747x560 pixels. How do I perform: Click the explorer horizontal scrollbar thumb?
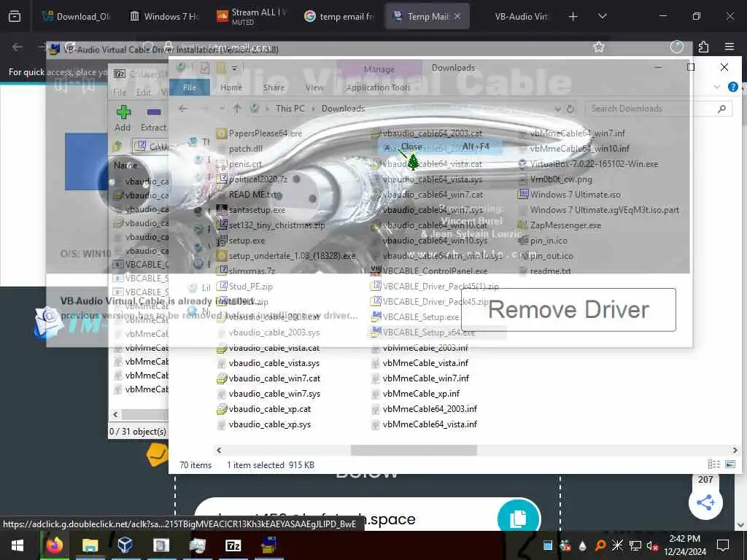[x=414, y=450]
